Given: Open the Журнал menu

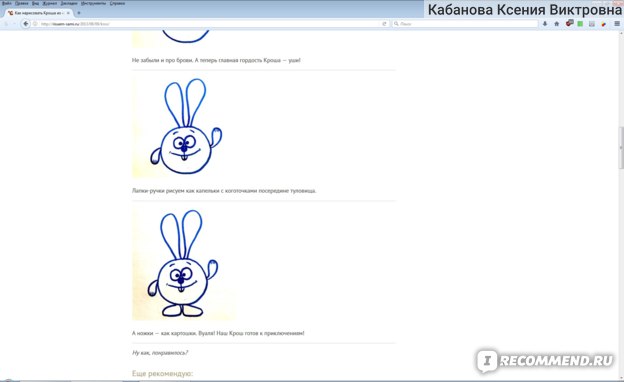Looking at the screenshot, I should 50,3.
